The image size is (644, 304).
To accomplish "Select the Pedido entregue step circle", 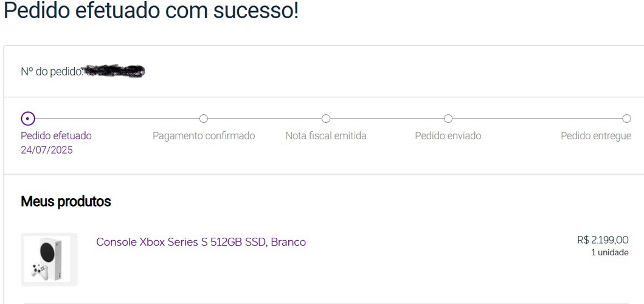I will (626, 118).
